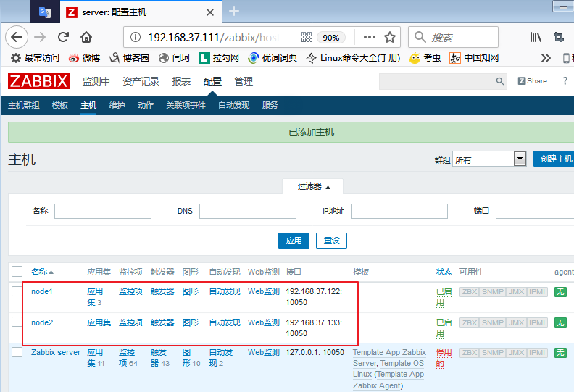Open 闫珂 bookmark
574x392 pixels.
174,58
